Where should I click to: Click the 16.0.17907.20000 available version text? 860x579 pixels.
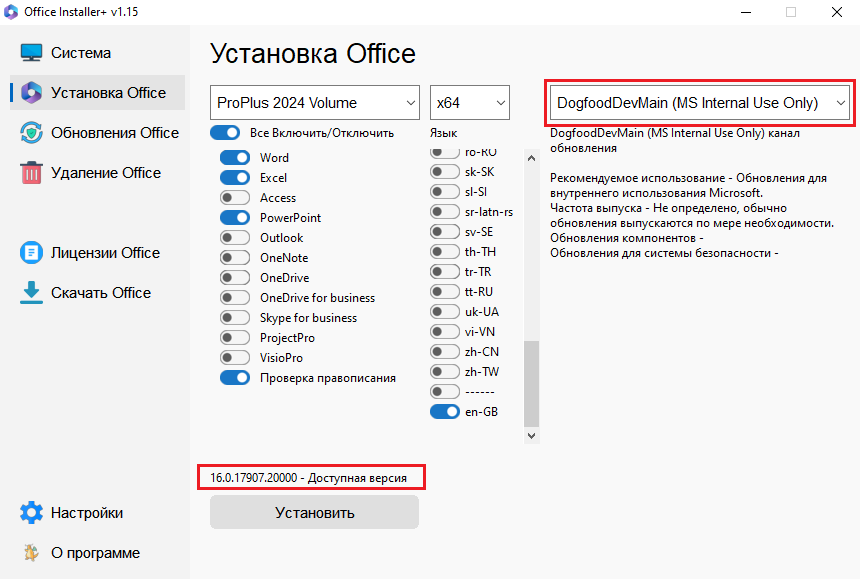tap(308, 478)
